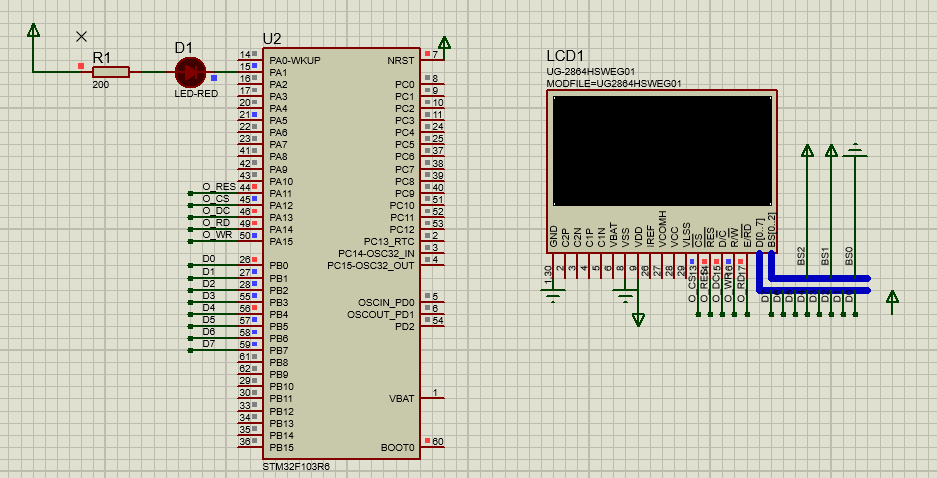Image resolution: width=937 pixels, height=478 pixels.
Task: Click the O_DC net label on PA13
Action: point(216,211)
